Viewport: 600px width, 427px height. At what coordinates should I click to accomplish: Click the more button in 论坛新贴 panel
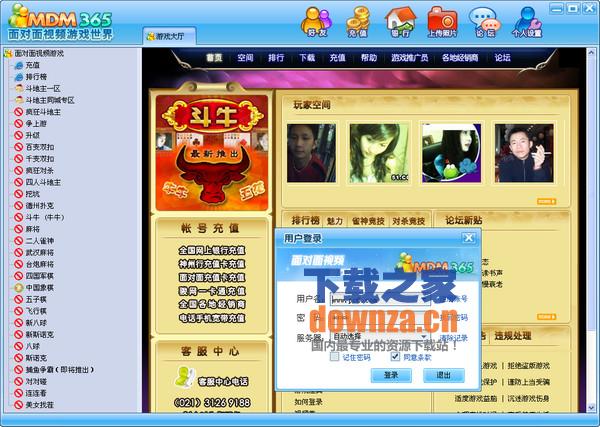tap(546, 317)
